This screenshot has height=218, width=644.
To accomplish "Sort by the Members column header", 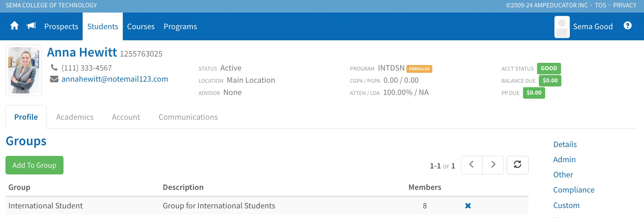I will pos(425,187).
